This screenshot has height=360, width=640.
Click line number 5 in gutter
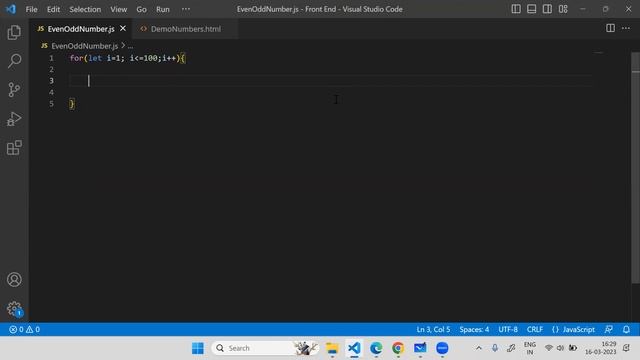[x=51, y=104]
